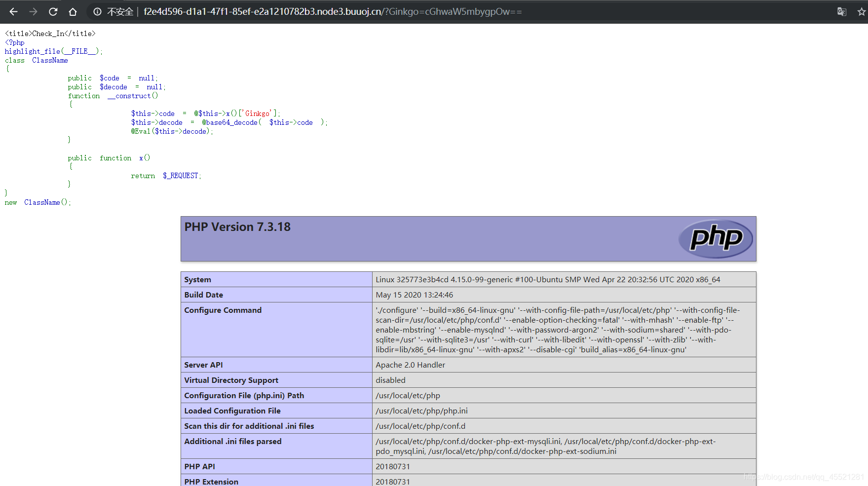Click the 'highlight_file(__FILE__);' code line
The image size is (868, 486).
54,51
